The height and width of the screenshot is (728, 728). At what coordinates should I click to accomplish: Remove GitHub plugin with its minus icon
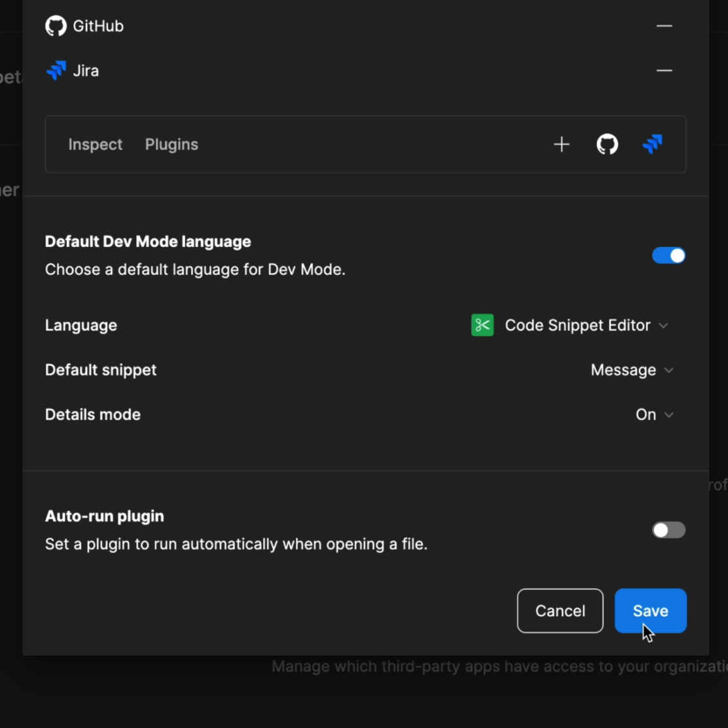(664, 26)
